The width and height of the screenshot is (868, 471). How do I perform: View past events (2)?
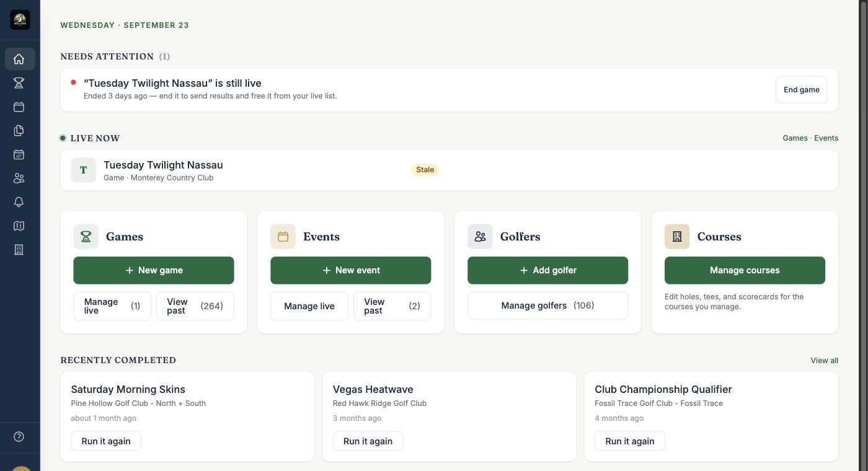point(392,306)
